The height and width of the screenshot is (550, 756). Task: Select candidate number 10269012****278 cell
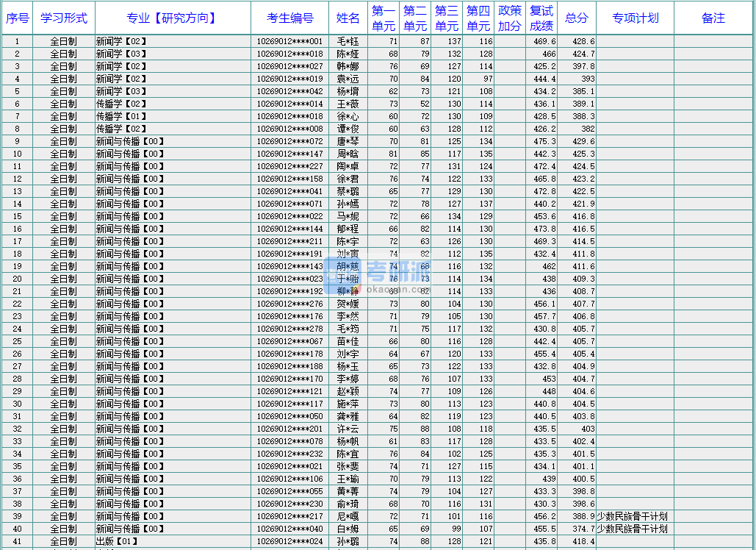click(x=289, y=329)
